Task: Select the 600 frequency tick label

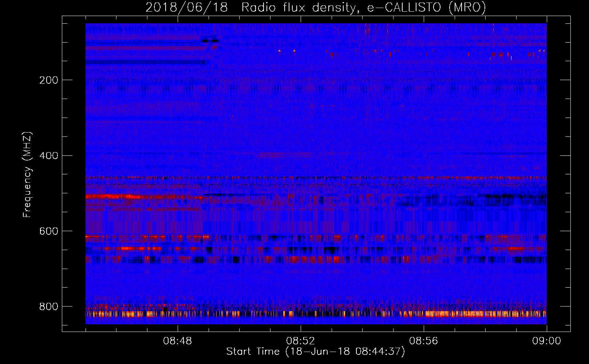Action: pos(49,231)
